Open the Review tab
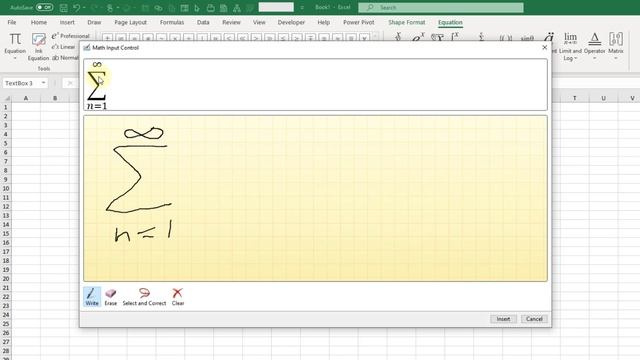Screen dimensions: 640x360 point(231,22)
